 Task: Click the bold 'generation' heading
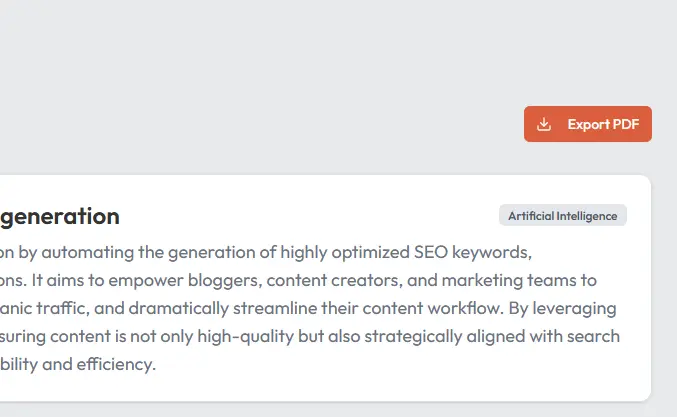pyautogui.click(x=60, y=216)
